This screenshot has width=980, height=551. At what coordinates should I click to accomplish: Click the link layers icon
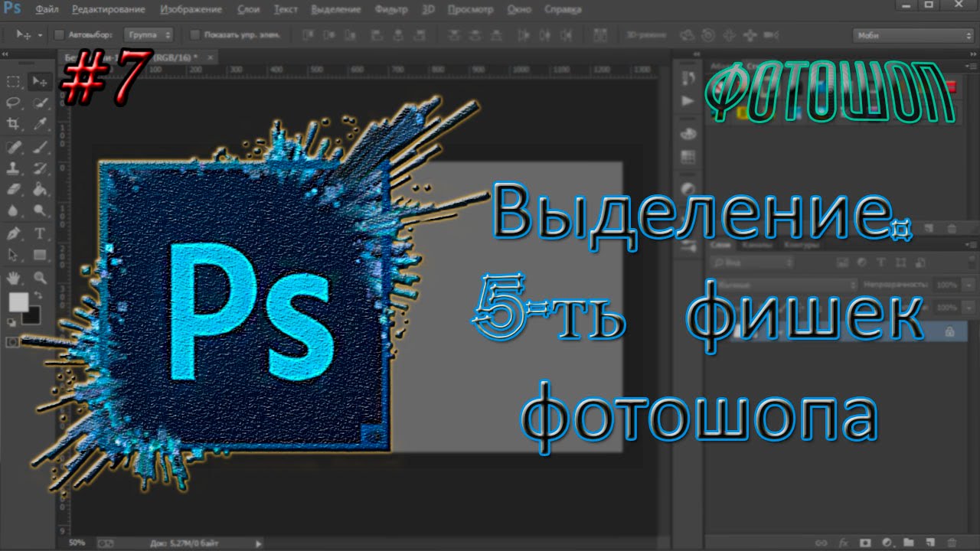click(x=821, y=543)
